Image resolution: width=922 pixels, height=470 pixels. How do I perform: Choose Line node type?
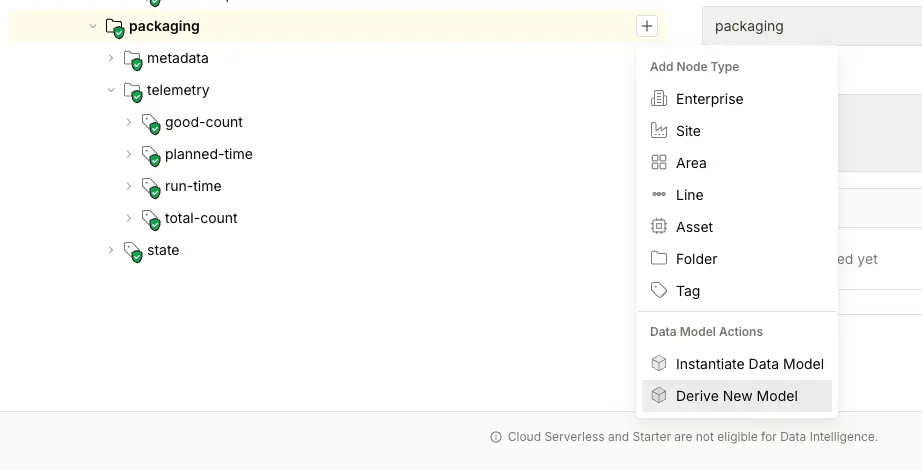737,195
